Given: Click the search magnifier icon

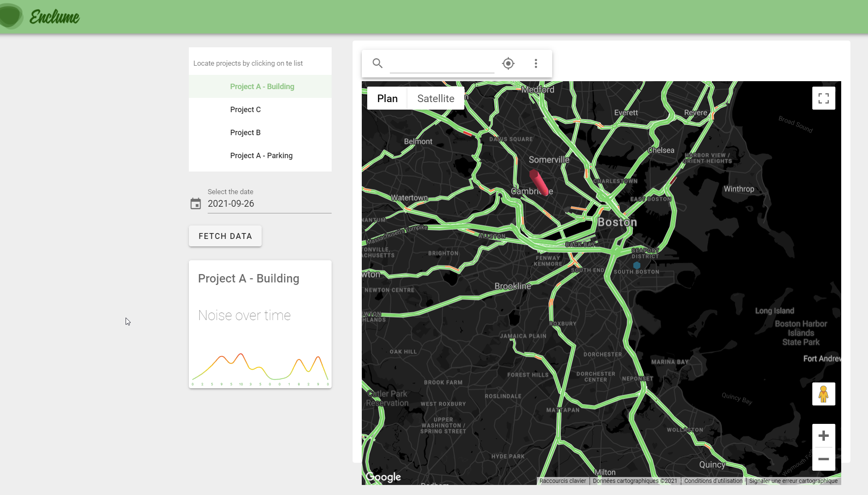Looking at the screenshot, I should [377, 63].
